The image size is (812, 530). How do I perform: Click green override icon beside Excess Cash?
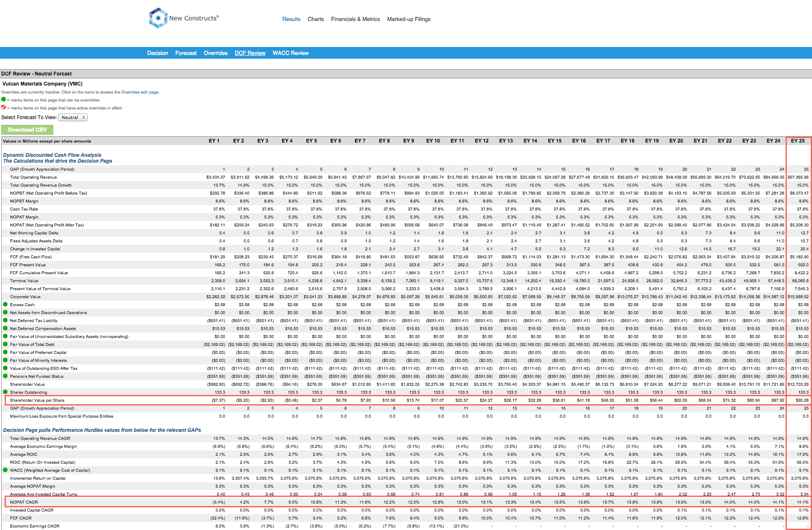point(5,304)
